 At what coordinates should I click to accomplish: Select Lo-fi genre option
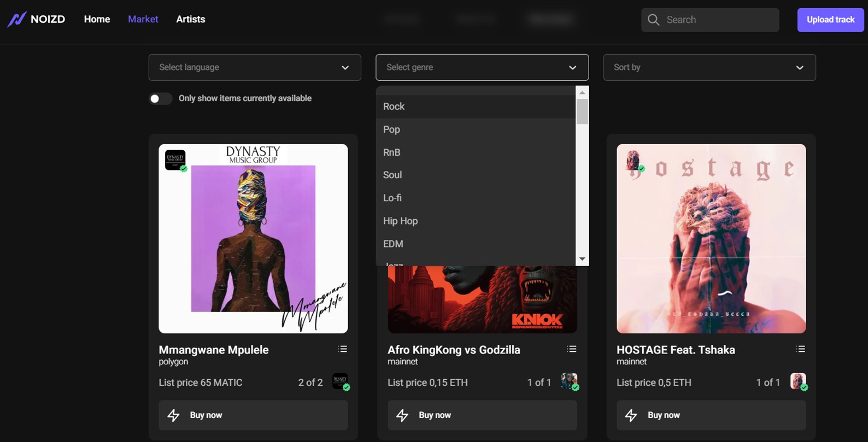point(392,198)
